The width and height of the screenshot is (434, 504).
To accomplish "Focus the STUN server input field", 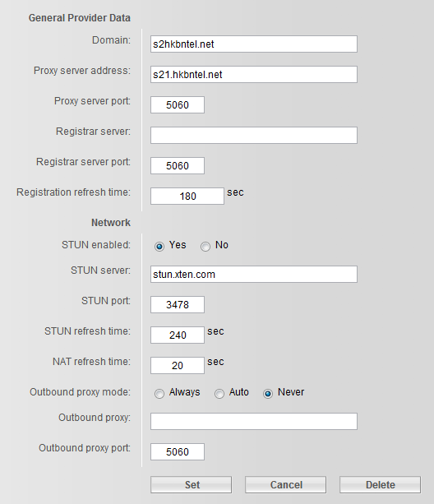I will (254, 274).
